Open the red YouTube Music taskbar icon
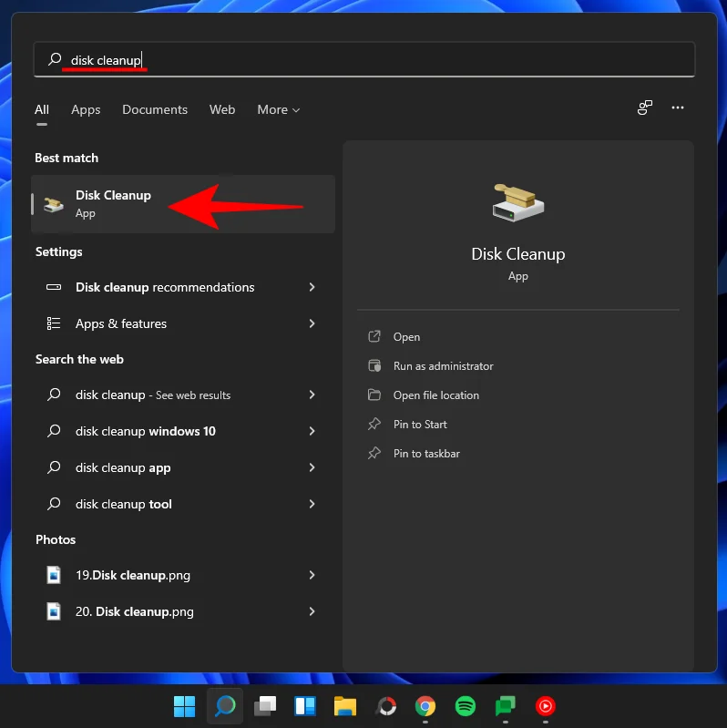The width and height of the screenshot is (727, 728). click(546, 706)
